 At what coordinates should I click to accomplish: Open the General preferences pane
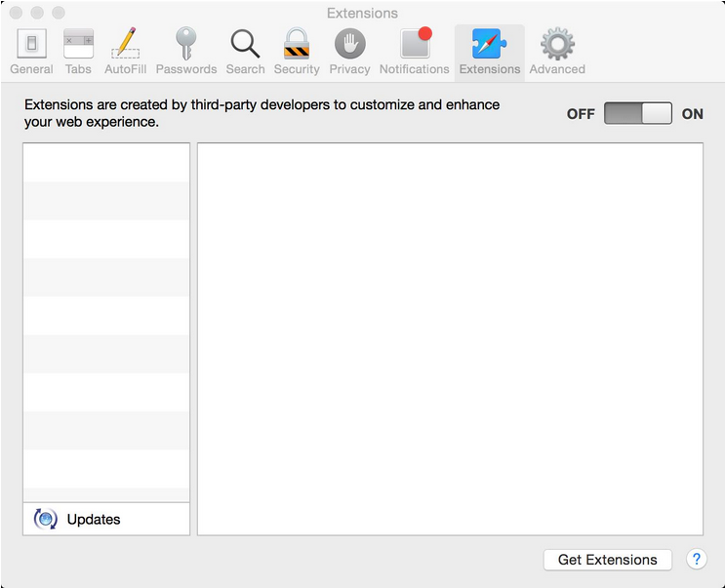coord(31,52)
